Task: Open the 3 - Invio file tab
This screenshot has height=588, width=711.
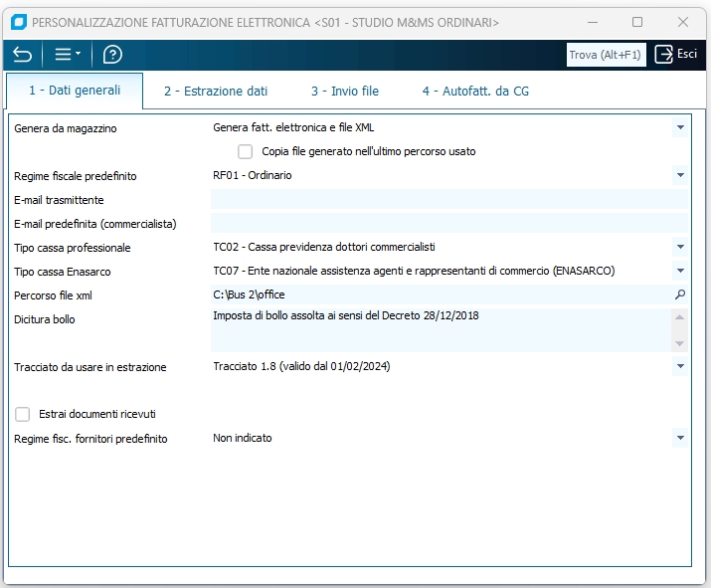Action: point(345,92)
